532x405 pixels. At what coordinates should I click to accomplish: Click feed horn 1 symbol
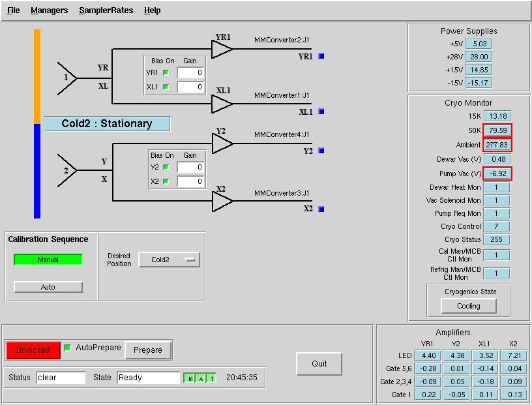pos(67,78)
